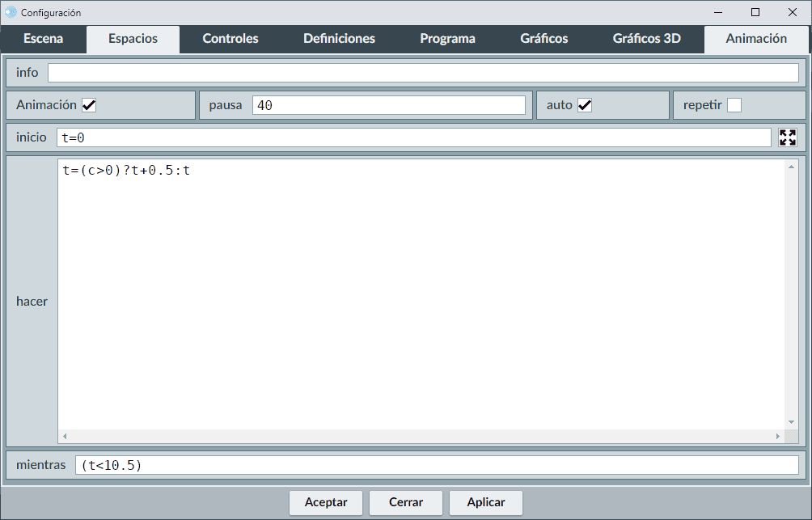This screenshot has height=520, width=812.
Task: Switch to the Escena tab
Action: [x=43, y=39]
